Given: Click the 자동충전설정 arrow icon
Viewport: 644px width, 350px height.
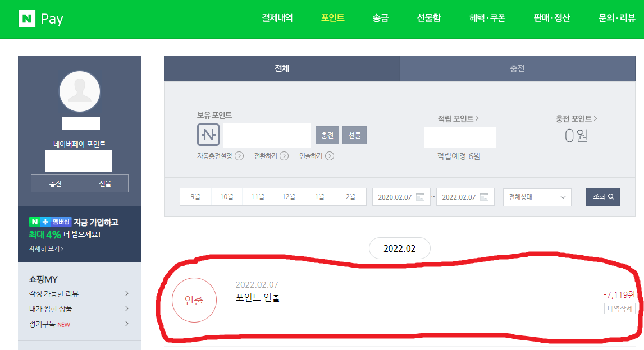Looking at the screenshot, I should [239, 156].
